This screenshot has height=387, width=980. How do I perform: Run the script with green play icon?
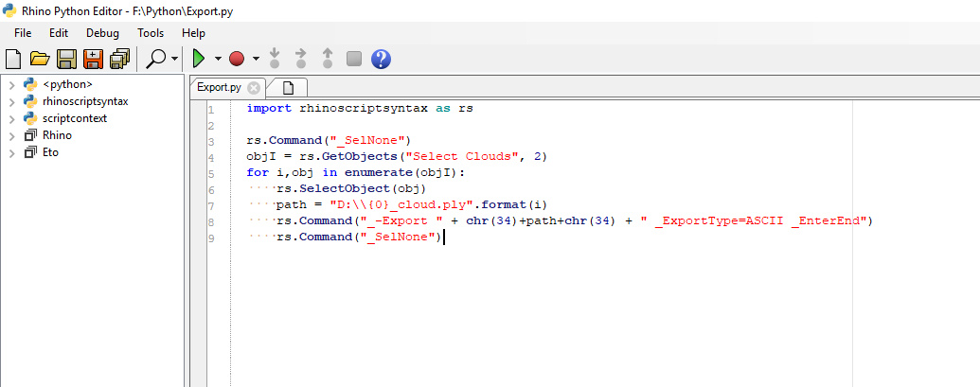click(199, 60)
